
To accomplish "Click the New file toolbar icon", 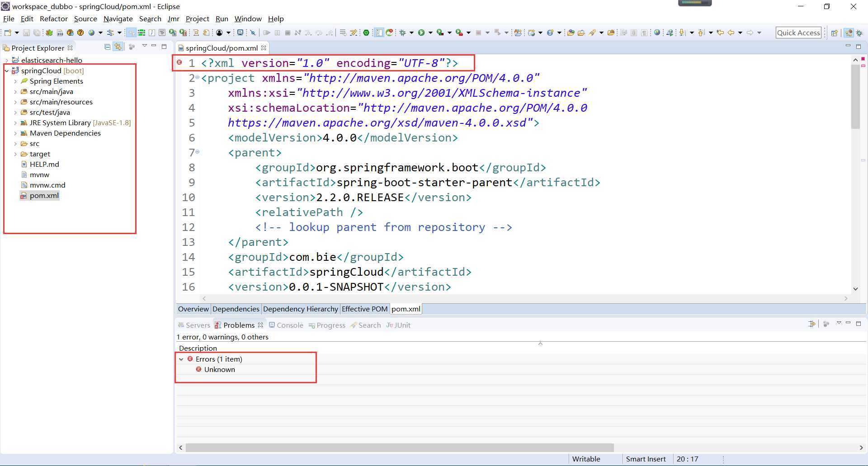I will click(x=7, y=33).
